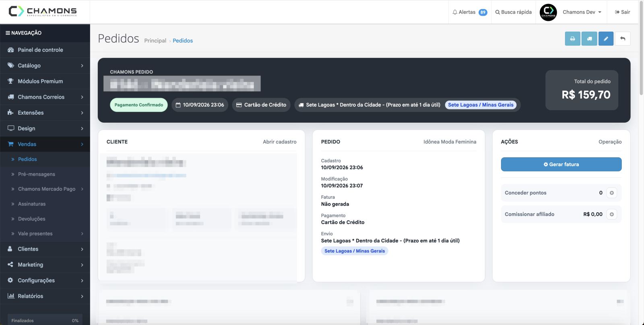Click the R$ 159,70 order total

coord(586,95)
